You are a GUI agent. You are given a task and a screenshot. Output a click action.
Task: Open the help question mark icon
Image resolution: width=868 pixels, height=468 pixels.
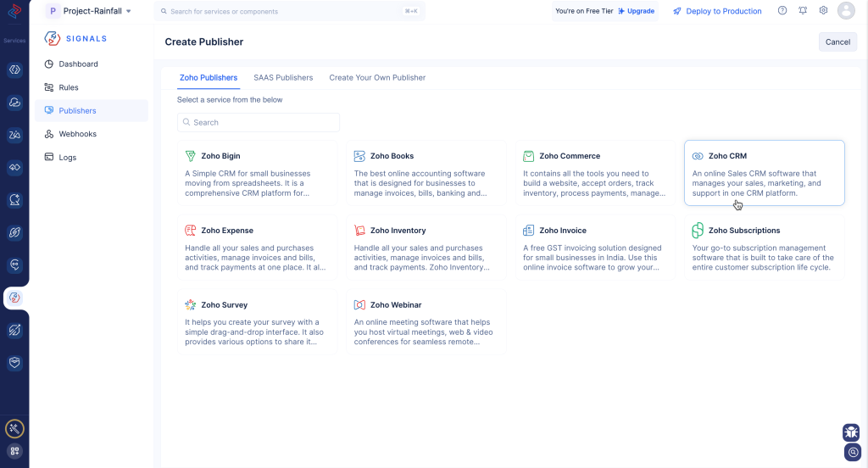pos(782,10)
